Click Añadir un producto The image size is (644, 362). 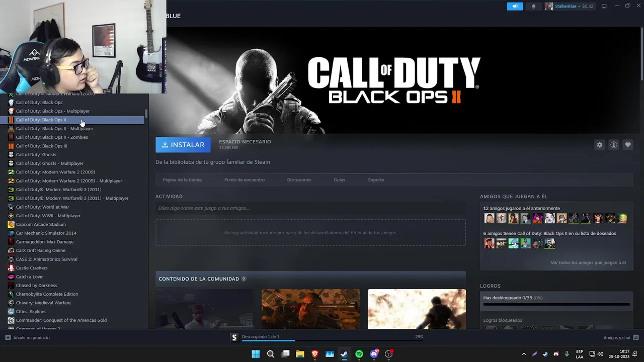point(28,338)
